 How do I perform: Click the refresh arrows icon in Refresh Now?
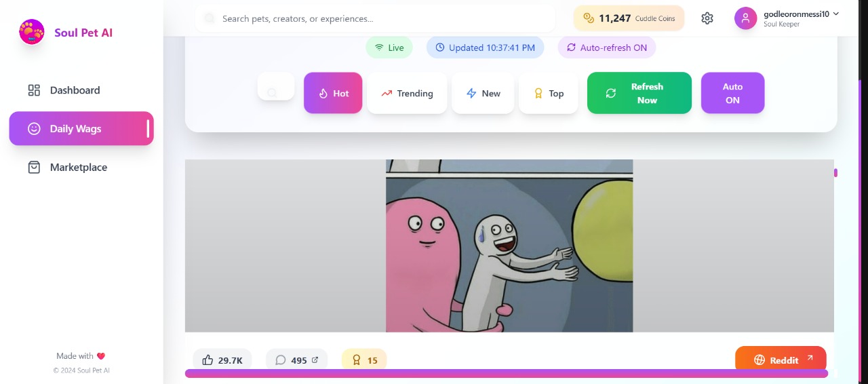pos(611,94)
